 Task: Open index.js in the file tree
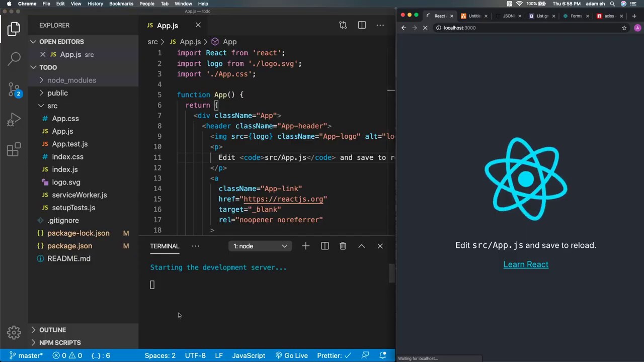[x=65, y=169]
